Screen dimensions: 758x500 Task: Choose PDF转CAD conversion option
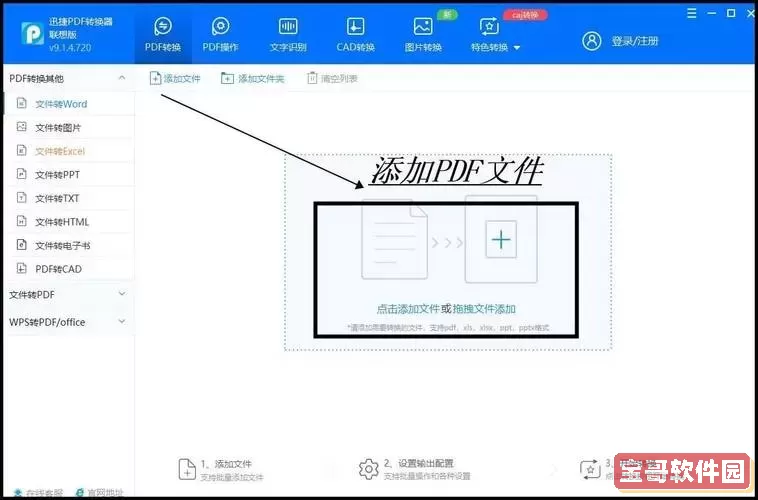pos(58,268)
